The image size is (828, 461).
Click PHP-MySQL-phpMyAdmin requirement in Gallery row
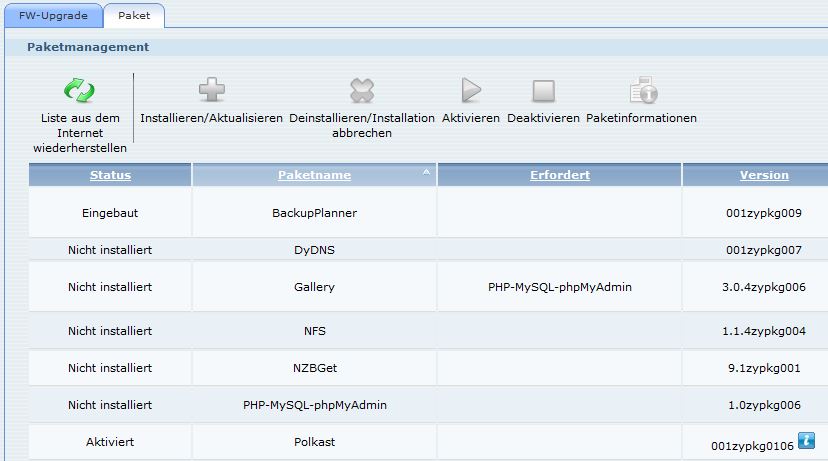click(x=560, y=287)
